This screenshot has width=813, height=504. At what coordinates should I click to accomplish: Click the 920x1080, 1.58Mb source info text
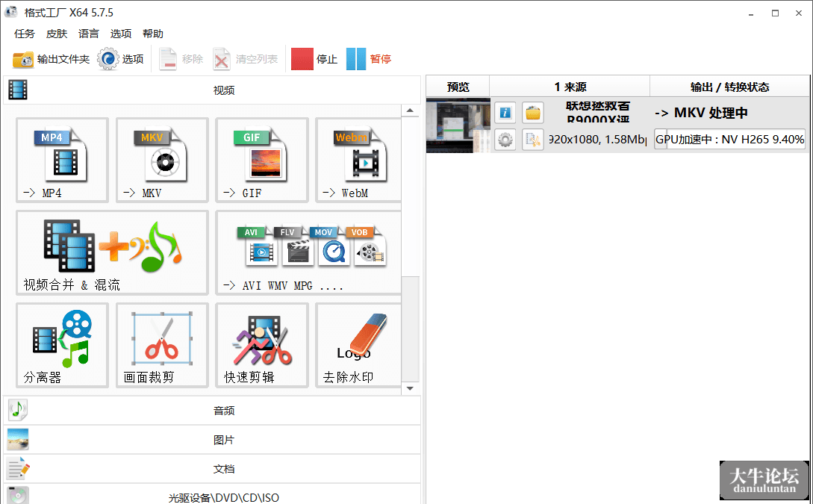[x=597, y=140]
